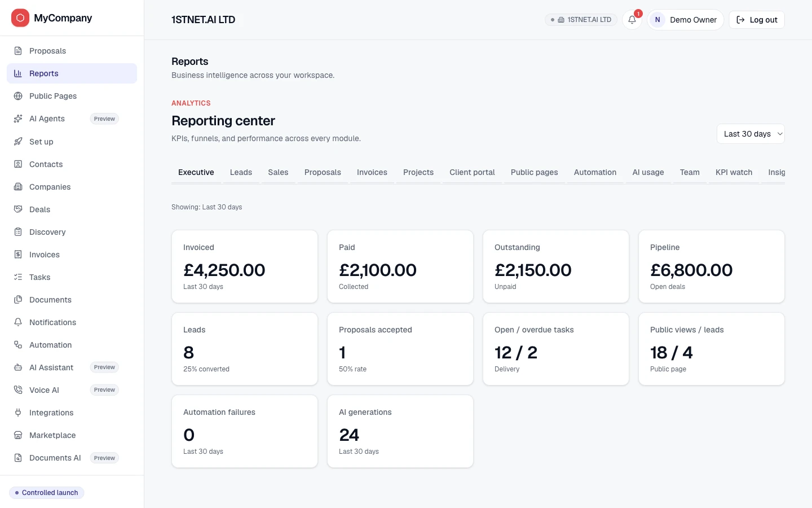Click the '25% converted' leads text

point(206,369)
